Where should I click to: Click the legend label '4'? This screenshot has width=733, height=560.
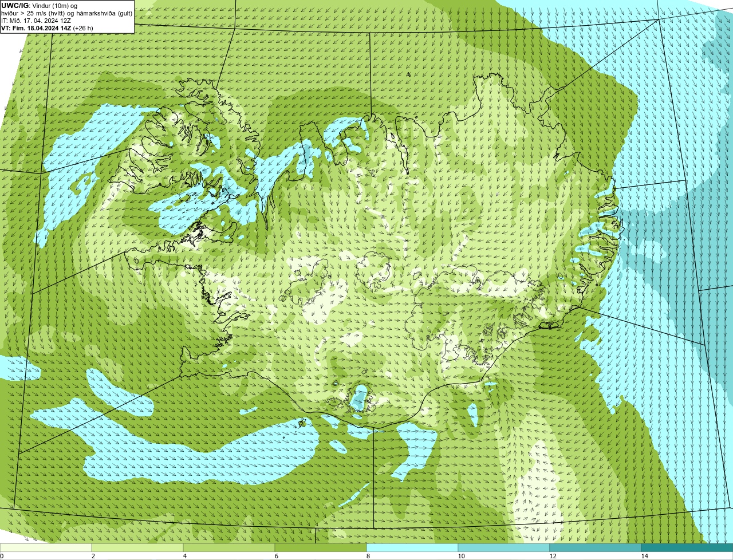point(184,556)
